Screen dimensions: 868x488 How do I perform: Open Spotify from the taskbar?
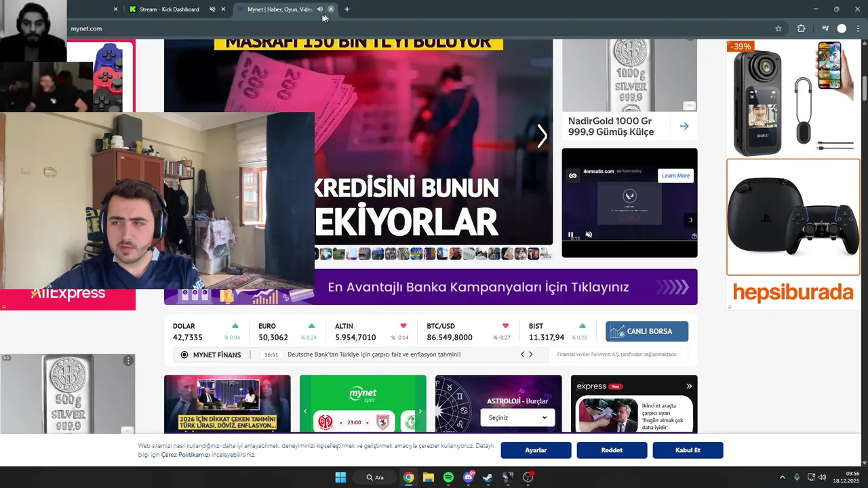click(x=448, y=477)
